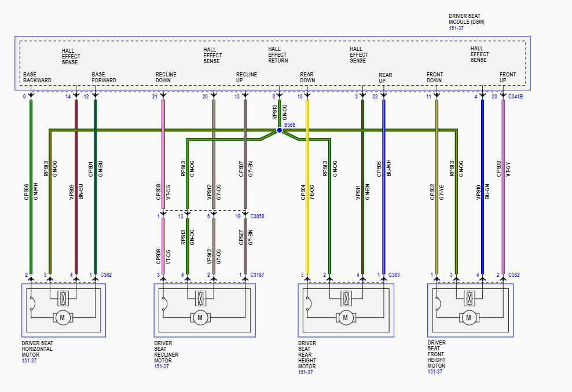Select the C383 connector label
This screenshot has width=572, height=392.
(394, 274)
